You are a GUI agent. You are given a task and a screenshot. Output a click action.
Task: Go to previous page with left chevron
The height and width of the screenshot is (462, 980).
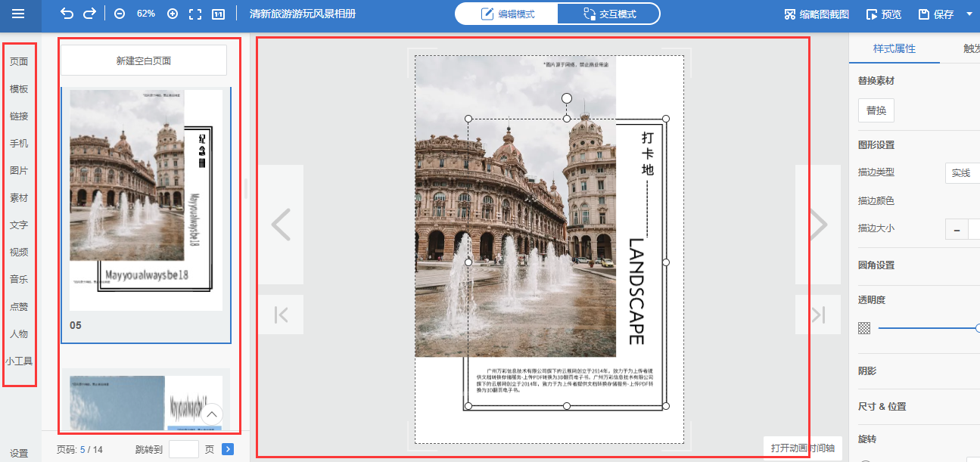tap(281, 225)
